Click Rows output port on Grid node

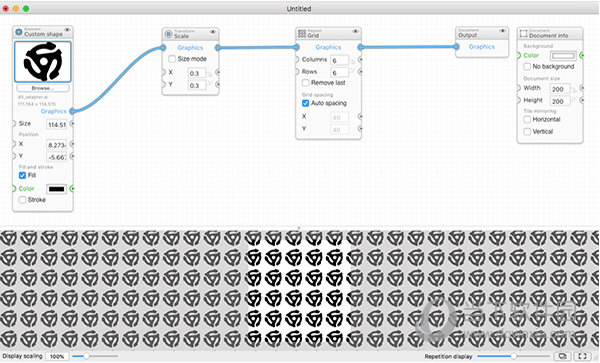(360, 72)
